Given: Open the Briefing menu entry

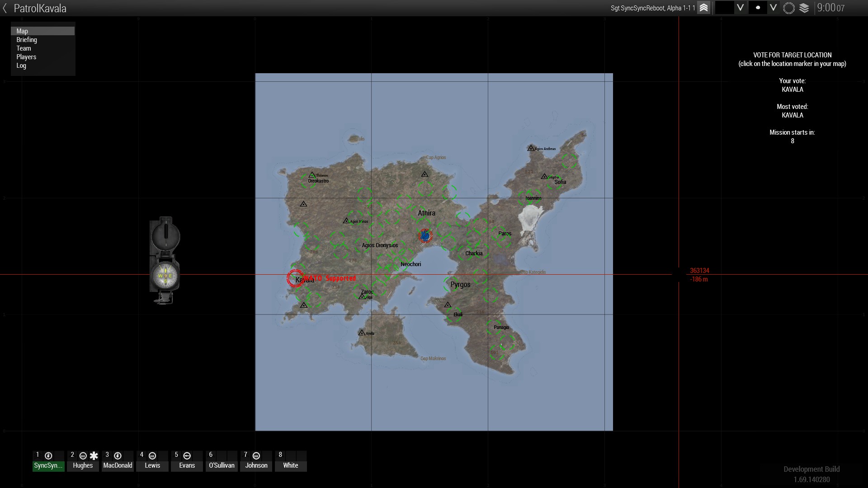Looking at the screenshot, I should point(27,40).
